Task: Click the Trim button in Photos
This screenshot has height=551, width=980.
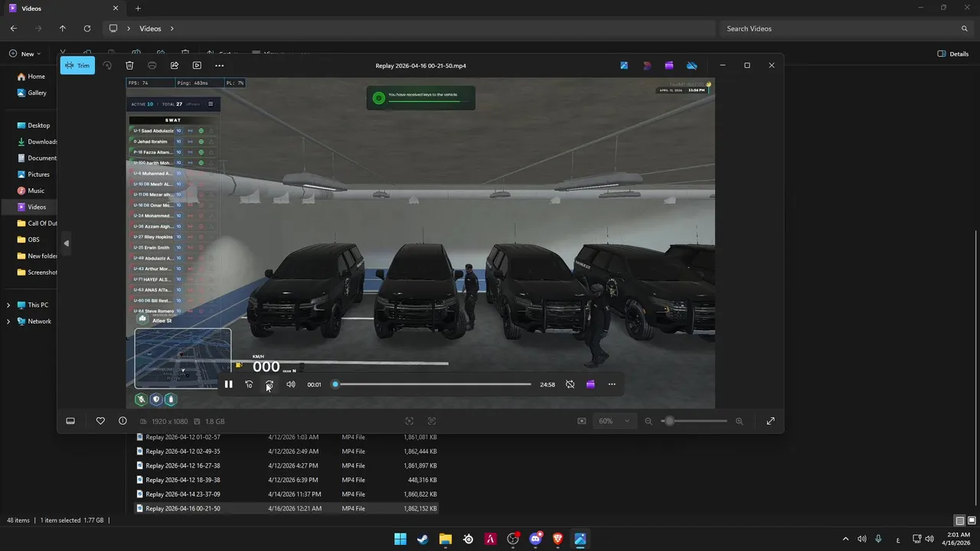Action: [77, 66]
